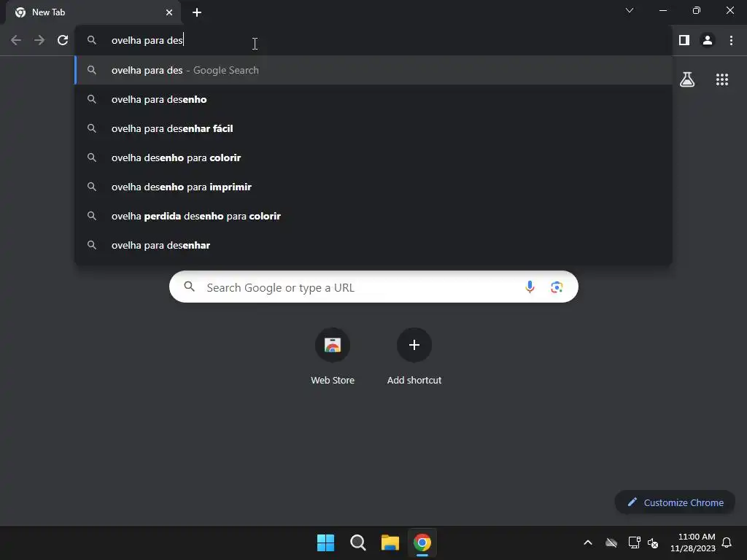Minimize the Chrome window
The image size is (747, 560).
pyautogui.click(x=662, y=10)
